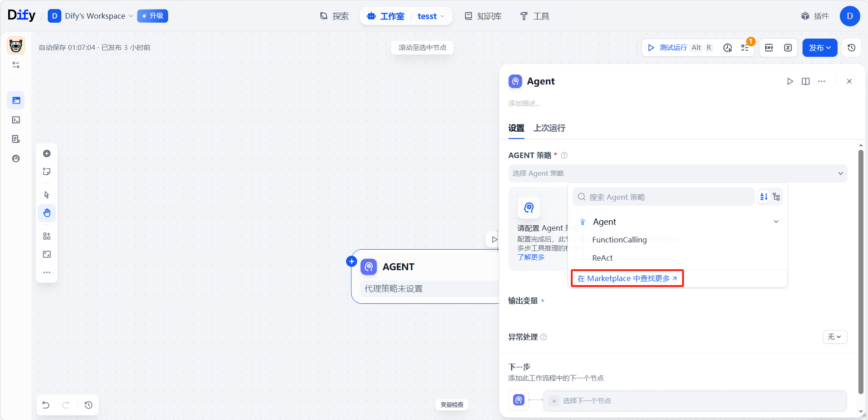Open the ENV environment variables
Viewport: 868px width, 420px height.
pos(769,48)
